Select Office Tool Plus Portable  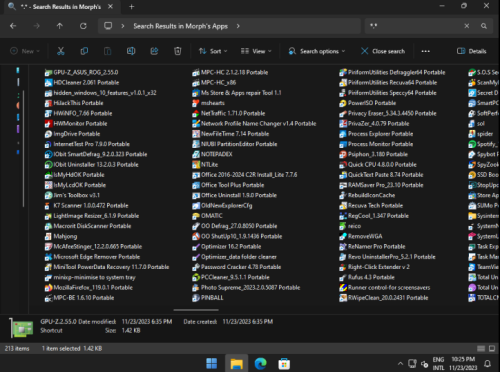tap(228, 185)
